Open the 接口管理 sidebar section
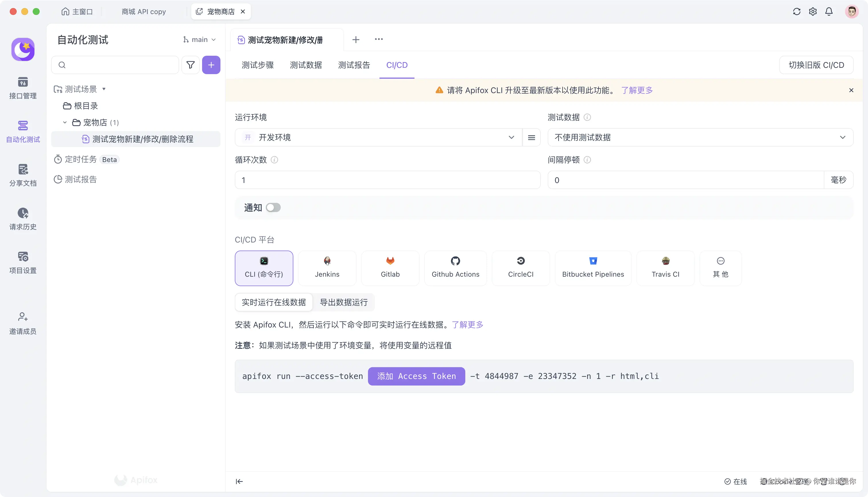Viewport: 868px width, 497px height. (x=22, y=88)
